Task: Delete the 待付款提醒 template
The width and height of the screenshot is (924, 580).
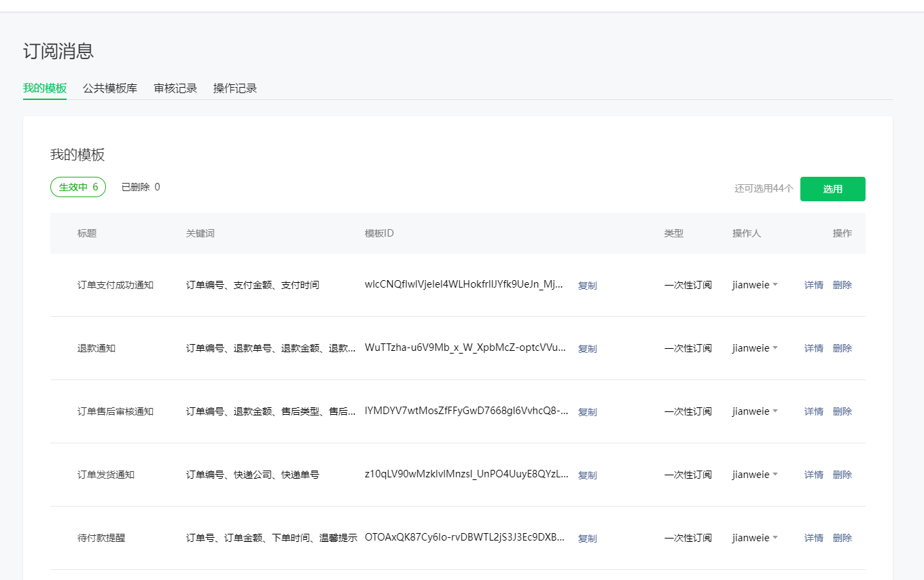Action: [x=842, y=538]
